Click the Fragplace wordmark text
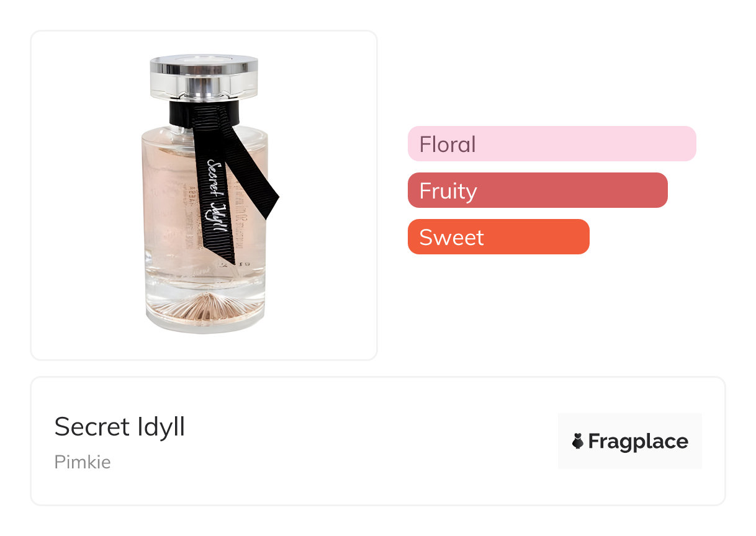Image resolution: width=756 pixels, height=536 pixels. (x=637, y=441)
